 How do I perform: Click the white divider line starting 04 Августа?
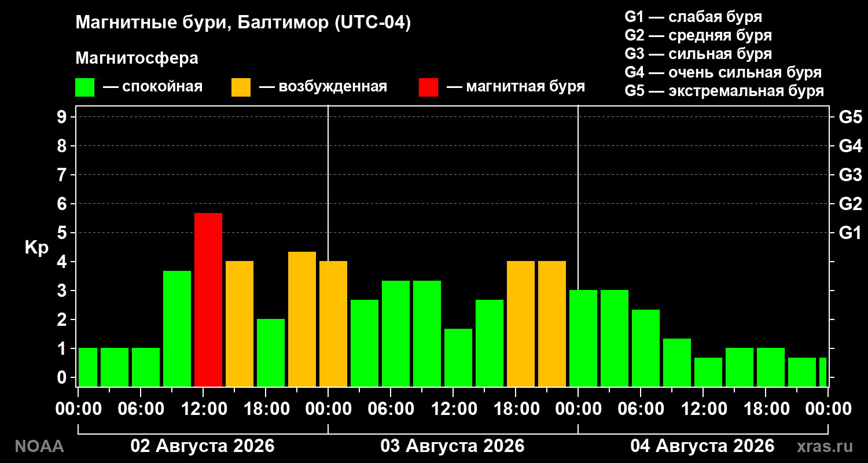[578, 245]
